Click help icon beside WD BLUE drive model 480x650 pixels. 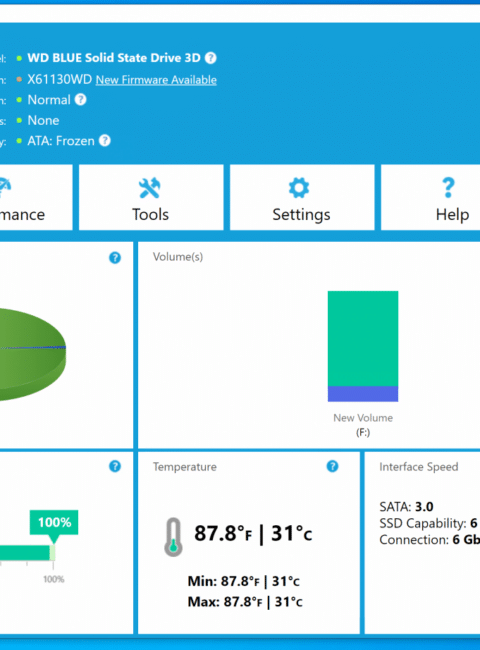(211, 58)
